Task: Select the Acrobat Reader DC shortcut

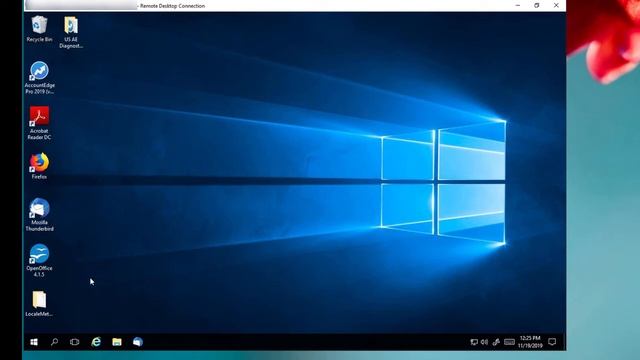Action: click(39, 123)
